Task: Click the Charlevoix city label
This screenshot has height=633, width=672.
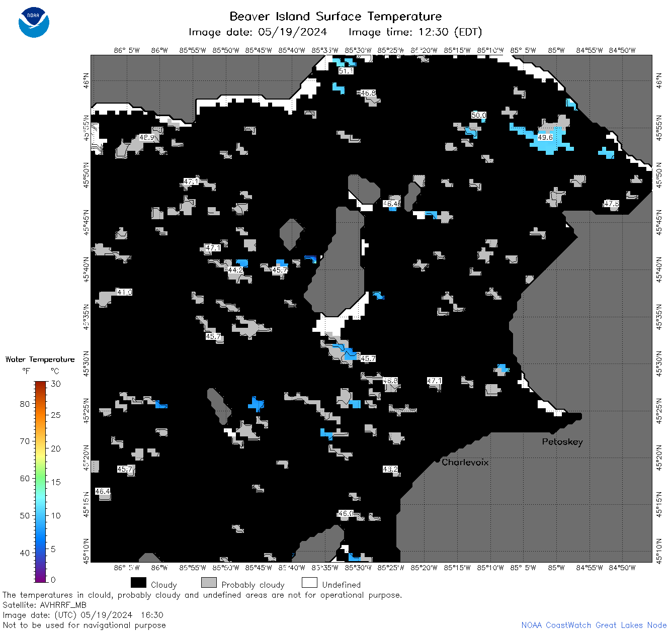Action: coord(465,462)
